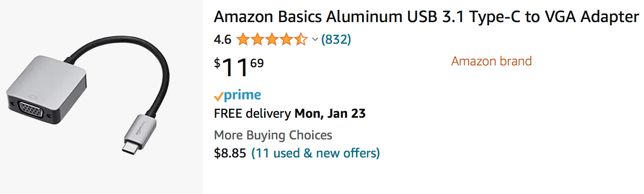Click the VGA port in product photo
This screenshot has width=644, height=194.
tap(31, 111)
